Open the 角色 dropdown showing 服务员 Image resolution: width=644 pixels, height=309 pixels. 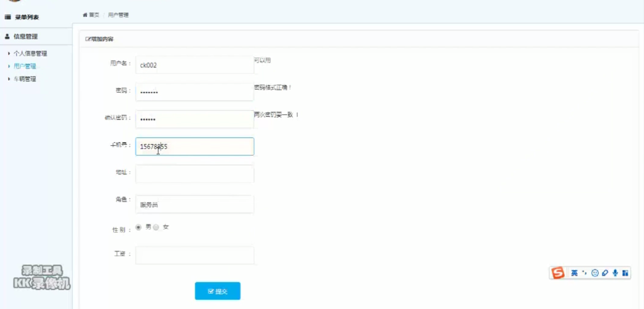(194, 204)
